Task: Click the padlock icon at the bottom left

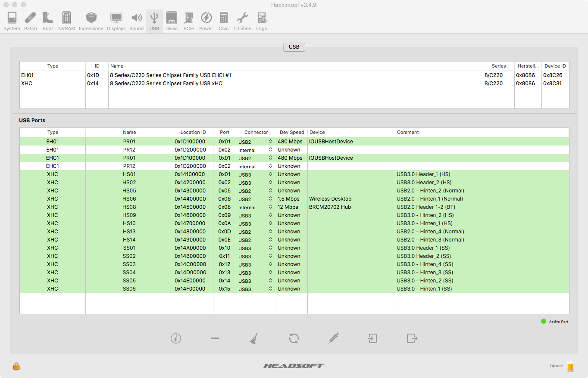Action: point(16,366)
